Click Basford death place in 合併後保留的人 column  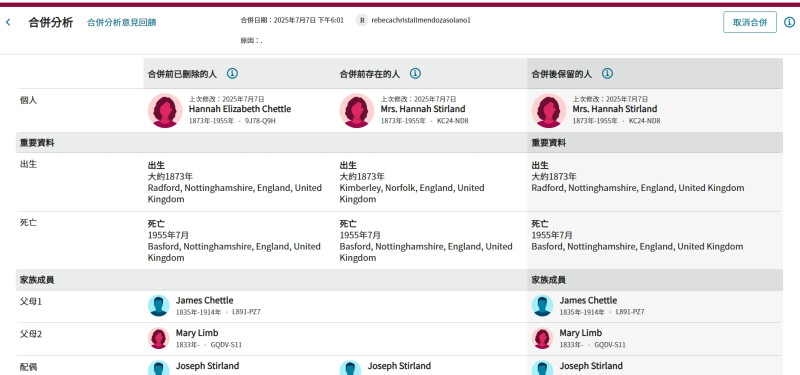point(637,246)
